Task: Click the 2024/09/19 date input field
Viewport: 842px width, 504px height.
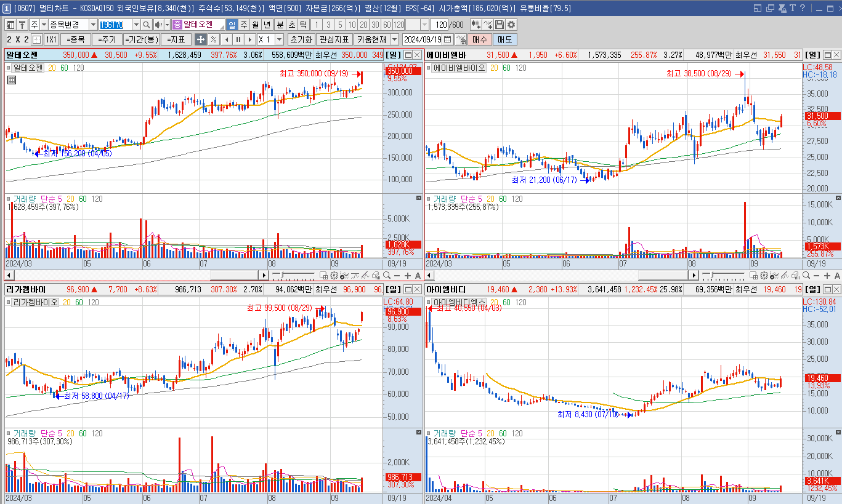Action: 422,39
